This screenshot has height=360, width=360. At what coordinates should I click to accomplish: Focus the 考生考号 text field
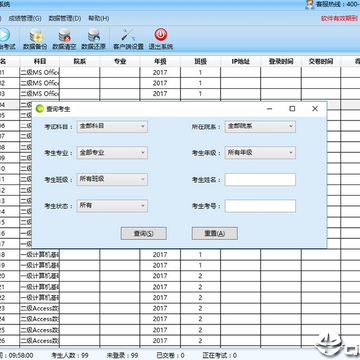click(260, 206)
